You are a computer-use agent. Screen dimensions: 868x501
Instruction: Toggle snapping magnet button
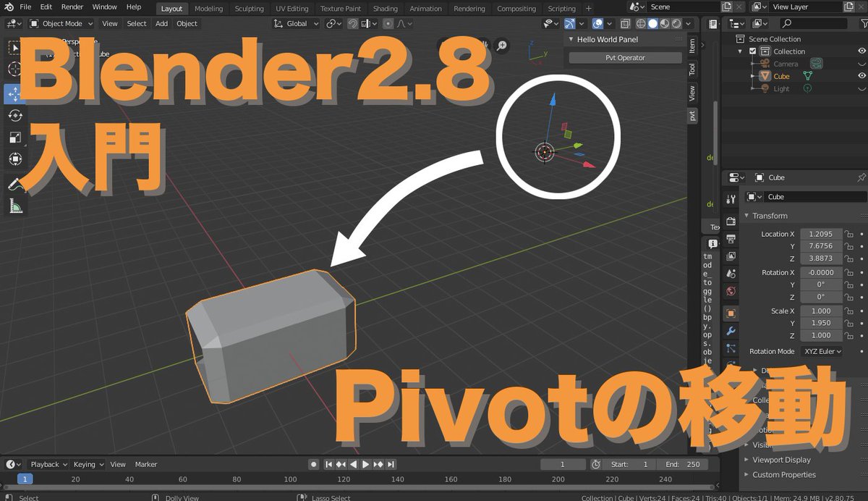352,23
